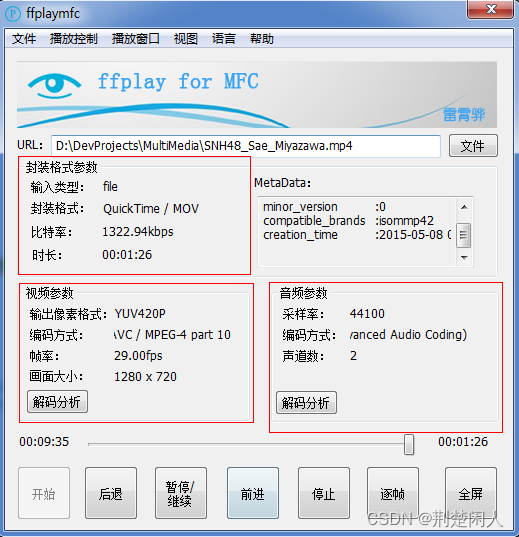This screenshot has height=537, width=519.
Task: Click the 文件 browse button next to URL
Action: tap(473, 146)
